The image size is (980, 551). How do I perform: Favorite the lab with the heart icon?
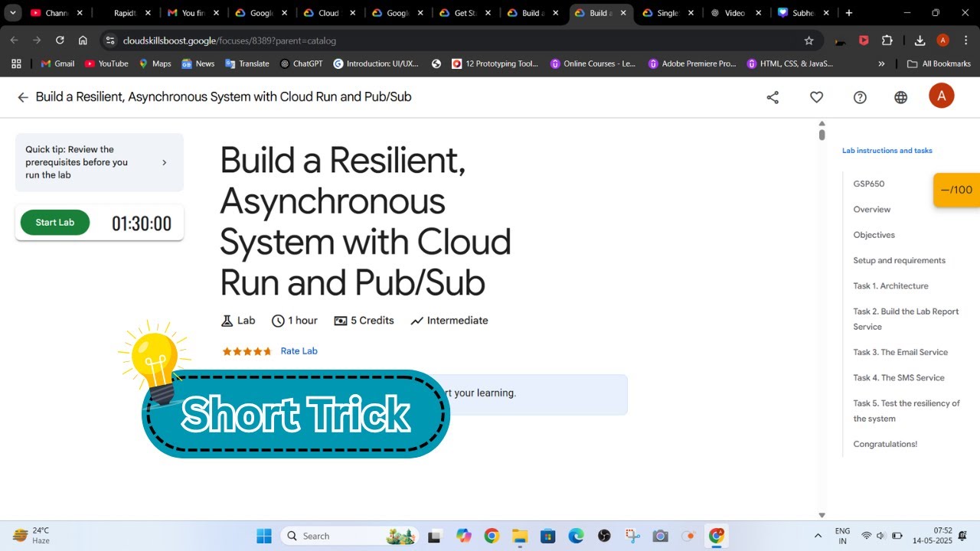[x=816, y=97]
